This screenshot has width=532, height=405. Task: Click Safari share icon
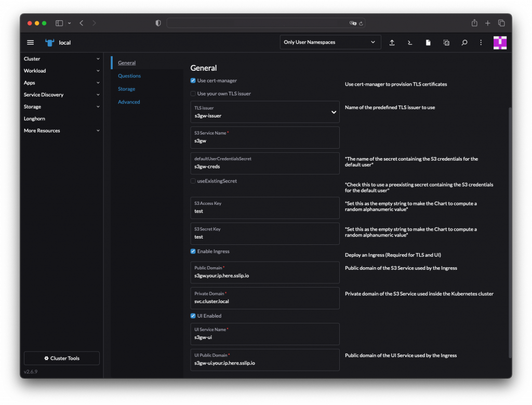[x=474, y=23]
